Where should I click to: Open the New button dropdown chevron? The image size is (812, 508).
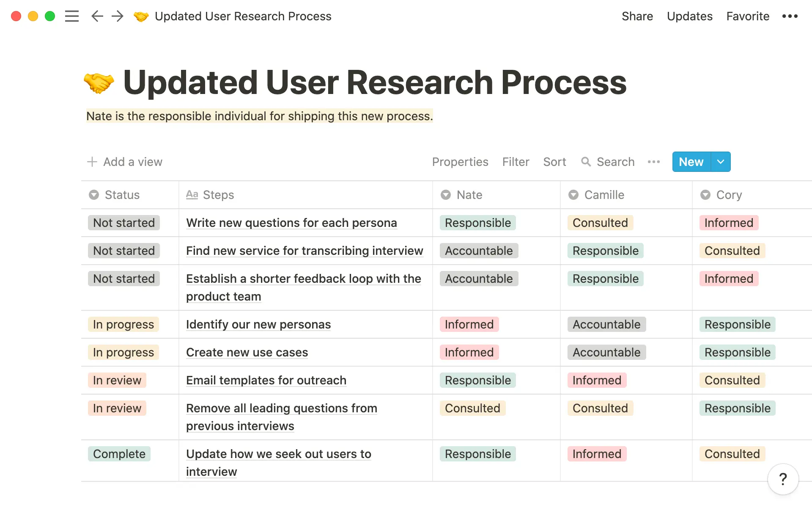tap(720, 162)
